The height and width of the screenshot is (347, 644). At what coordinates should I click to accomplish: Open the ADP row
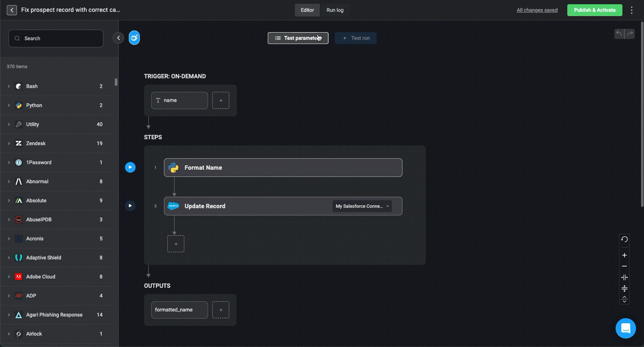point(57,296)
